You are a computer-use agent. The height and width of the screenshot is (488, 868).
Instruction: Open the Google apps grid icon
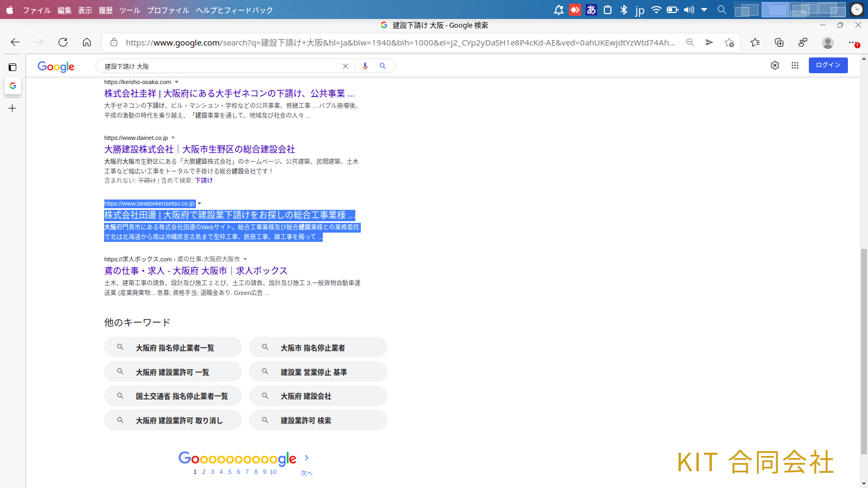(795, 65)
